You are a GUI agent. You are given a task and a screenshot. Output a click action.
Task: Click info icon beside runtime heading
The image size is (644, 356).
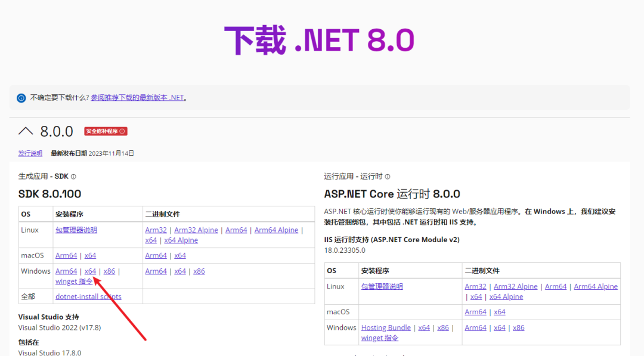[388, 177]
